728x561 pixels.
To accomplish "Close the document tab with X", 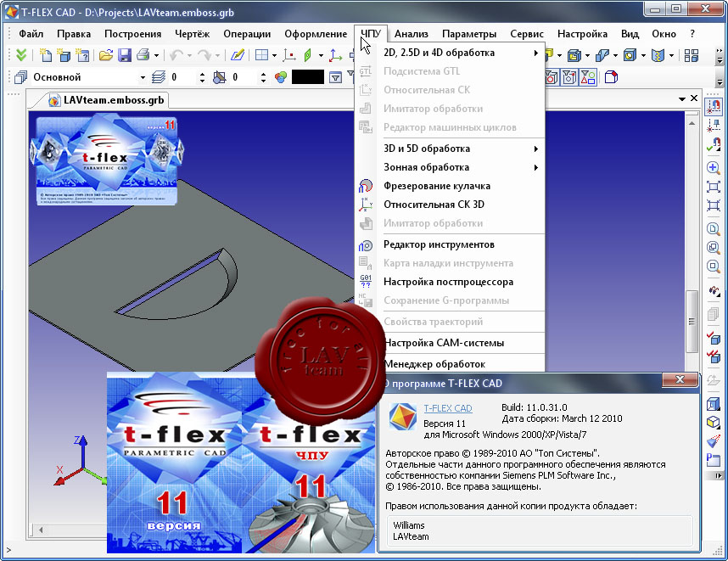I will tap(694, 98).
